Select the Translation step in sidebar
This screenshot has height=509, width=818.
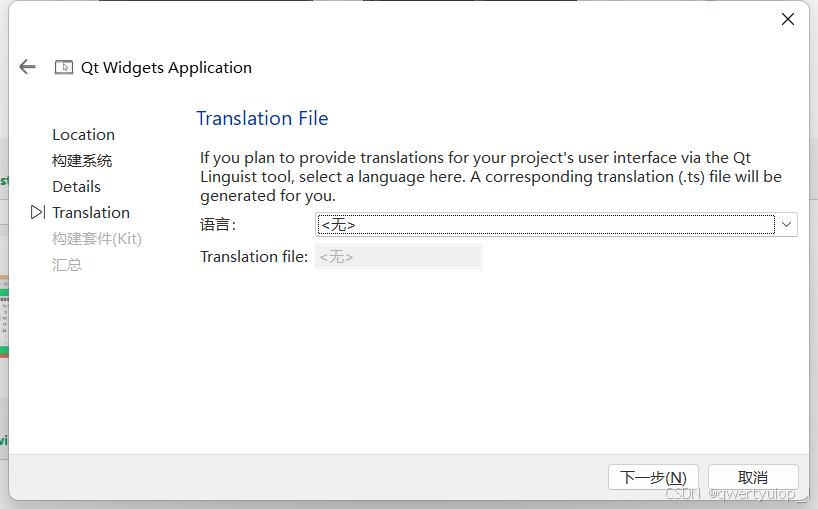coord(91,213)
